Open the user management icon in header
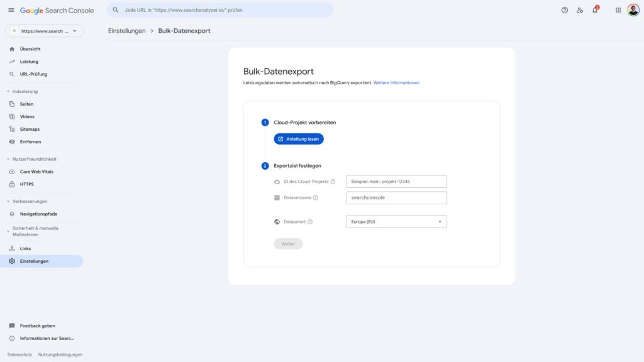644x362 pixels. (579, 10)
